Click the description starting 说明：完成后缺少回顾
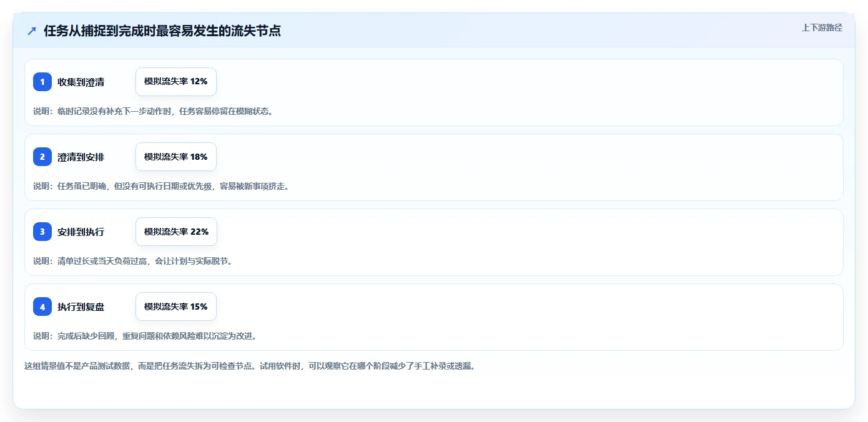 coord(145,336)
